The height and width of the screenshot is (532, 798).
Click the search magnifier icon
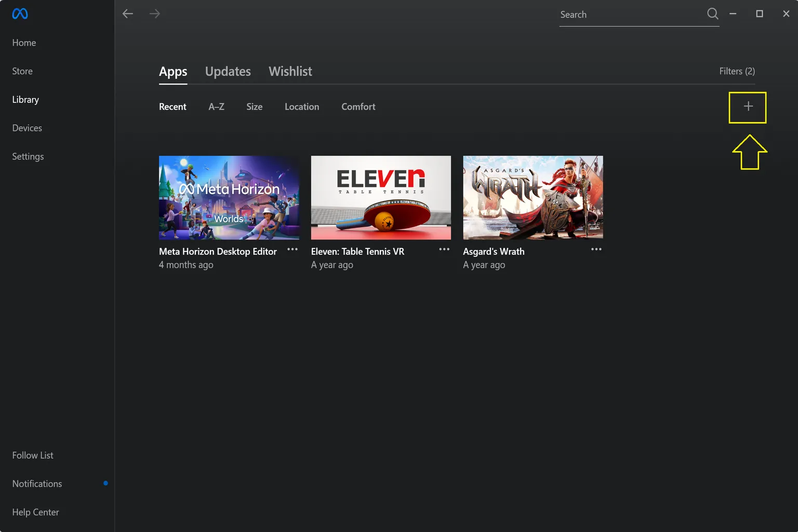[713, 14]
